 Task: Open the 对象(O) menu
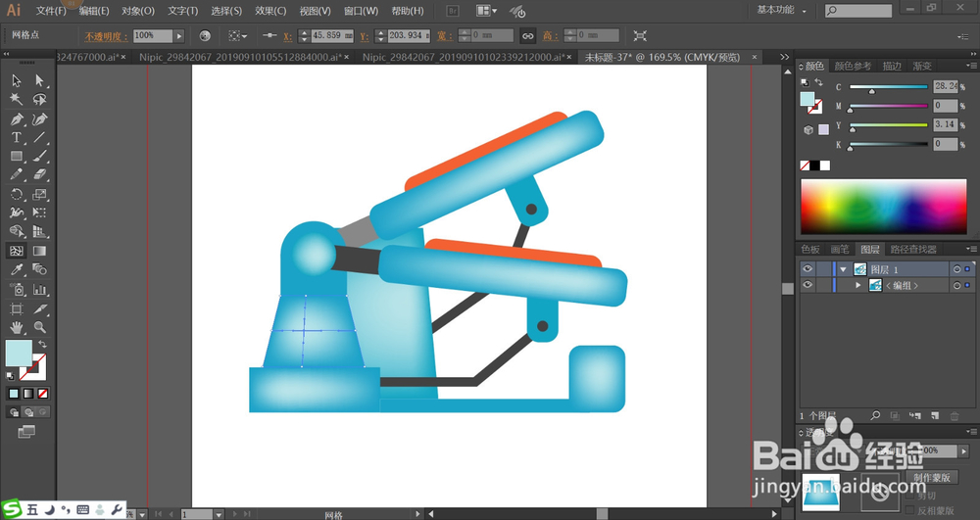coord(138,11)
